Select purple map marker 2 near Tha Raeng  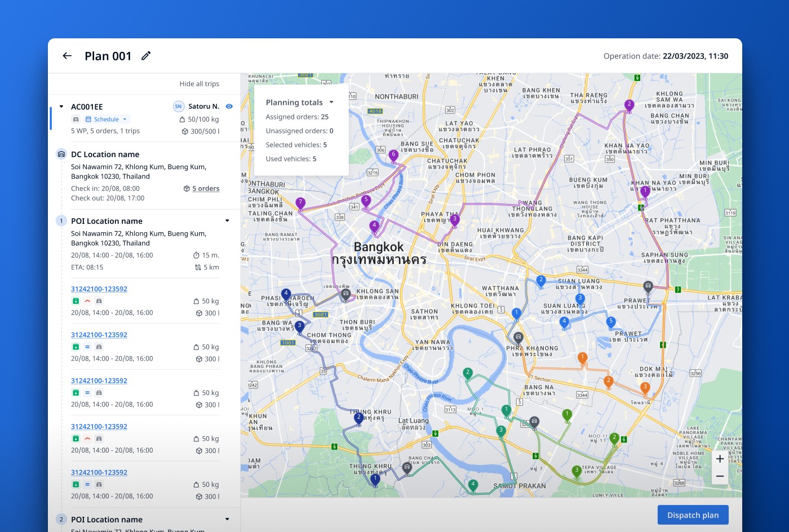630,105
